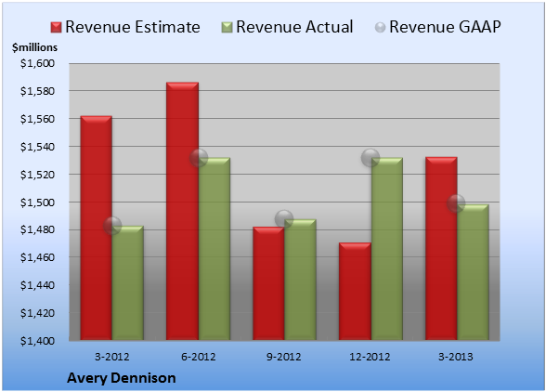The image size is (546, 392).
Task: Click the GAAP sphere marker for 6-2012
Action: pyautogui.click(x=199, y=158)
